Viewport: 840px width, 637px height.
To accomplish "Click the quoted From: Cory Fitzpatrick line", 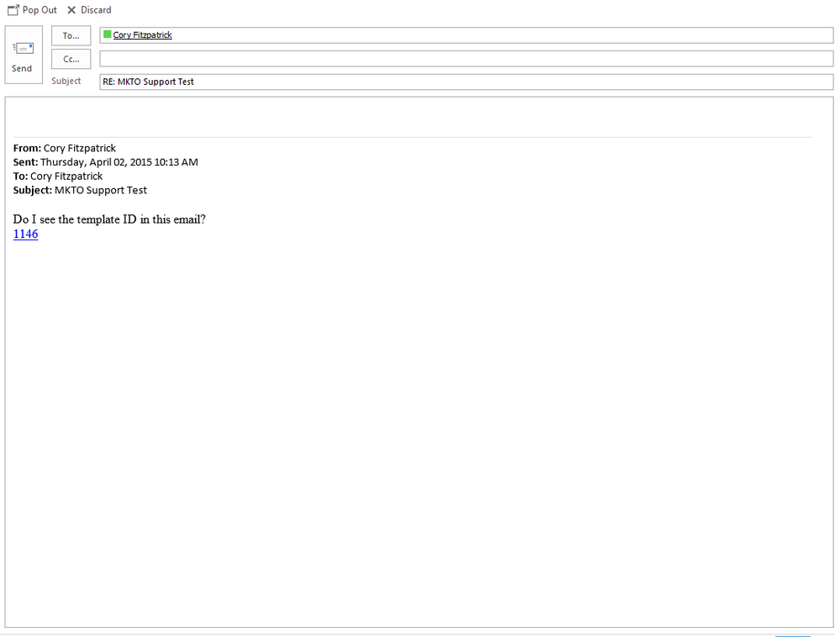I will coord(65,148).
